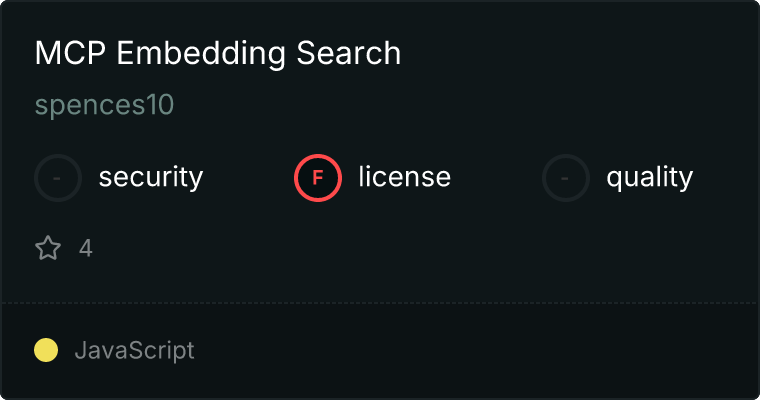The height and width of the screenshot is (400, 760).
Task: Click the star outline icon
Action: (x=48, y=248)
